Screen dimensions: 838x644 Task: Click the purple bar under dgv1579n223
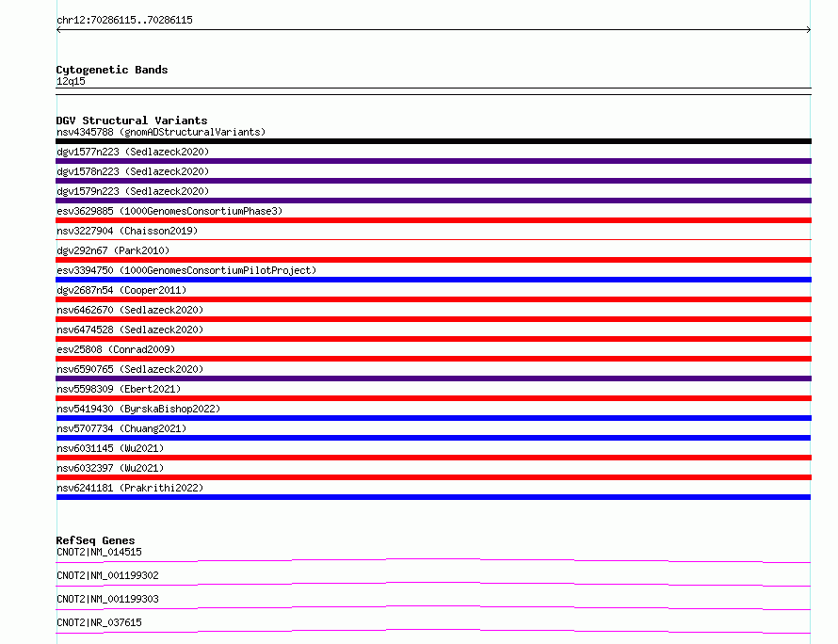point(433,201)
